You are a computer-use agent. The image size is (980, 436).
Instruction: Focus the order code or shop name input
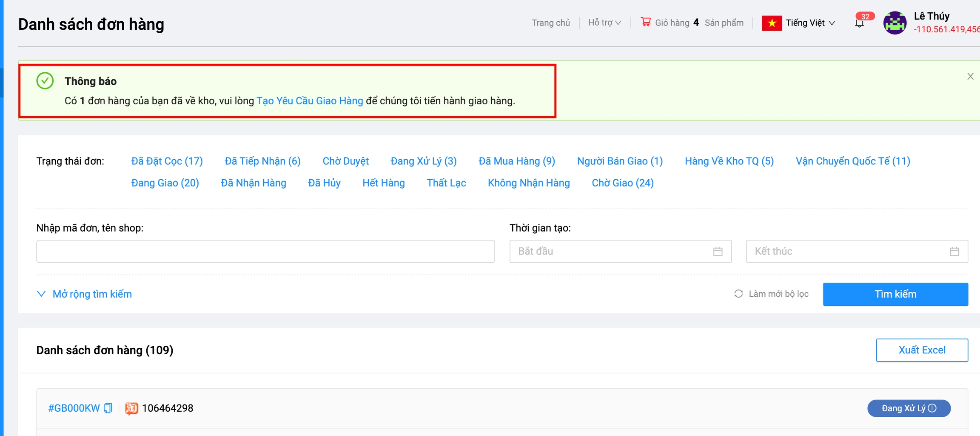coord(265,252)
